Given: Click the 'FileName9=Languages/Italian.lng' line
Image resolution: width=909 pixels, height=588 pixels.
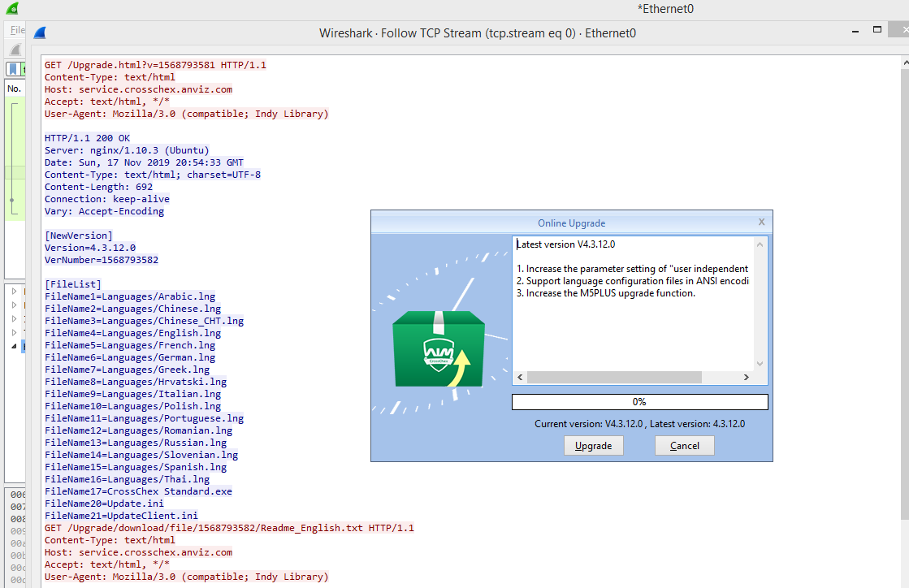Looking at the screenshot, I should (x=132, y=393).
